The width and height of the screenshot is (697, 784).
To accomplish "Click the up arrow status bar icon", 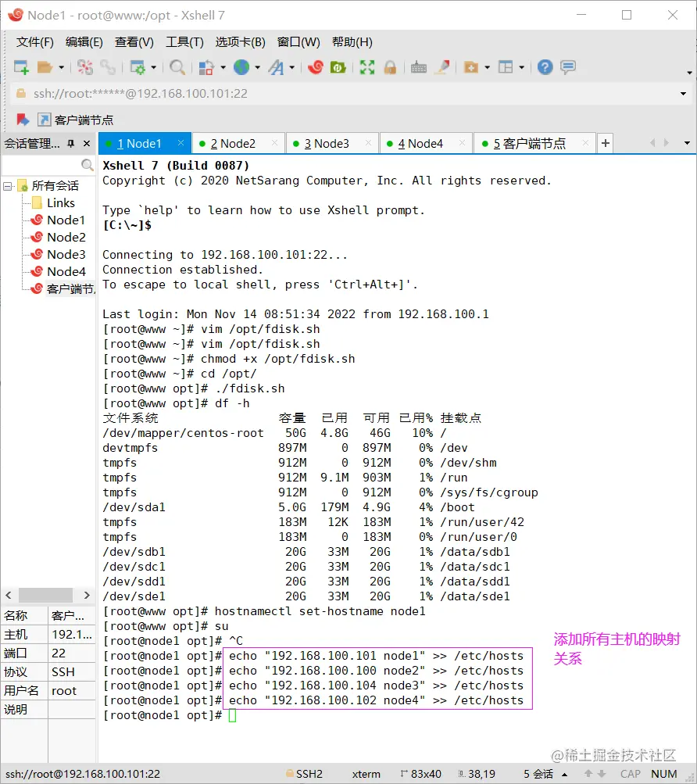I will click(x=588, y=774).
